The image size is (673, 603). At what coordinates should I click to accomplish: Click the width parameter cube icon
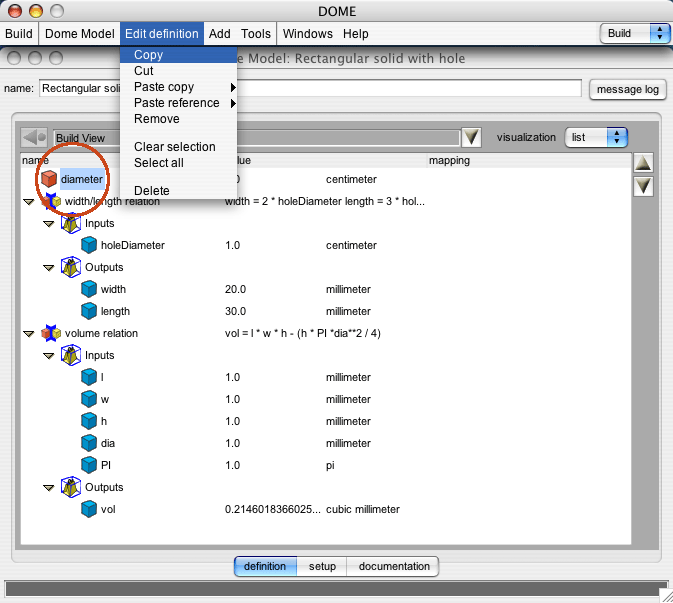[x=89, y=289]
